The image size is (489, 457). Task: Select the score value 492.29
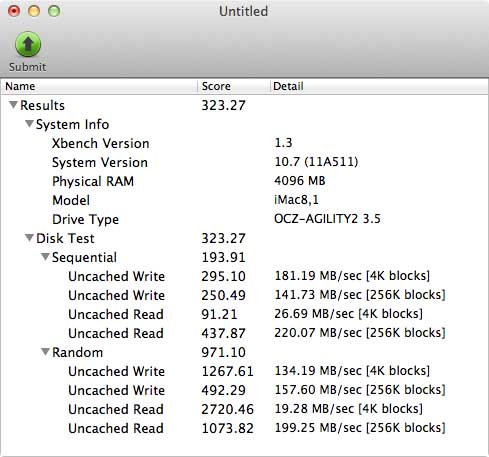click(223, 390)
